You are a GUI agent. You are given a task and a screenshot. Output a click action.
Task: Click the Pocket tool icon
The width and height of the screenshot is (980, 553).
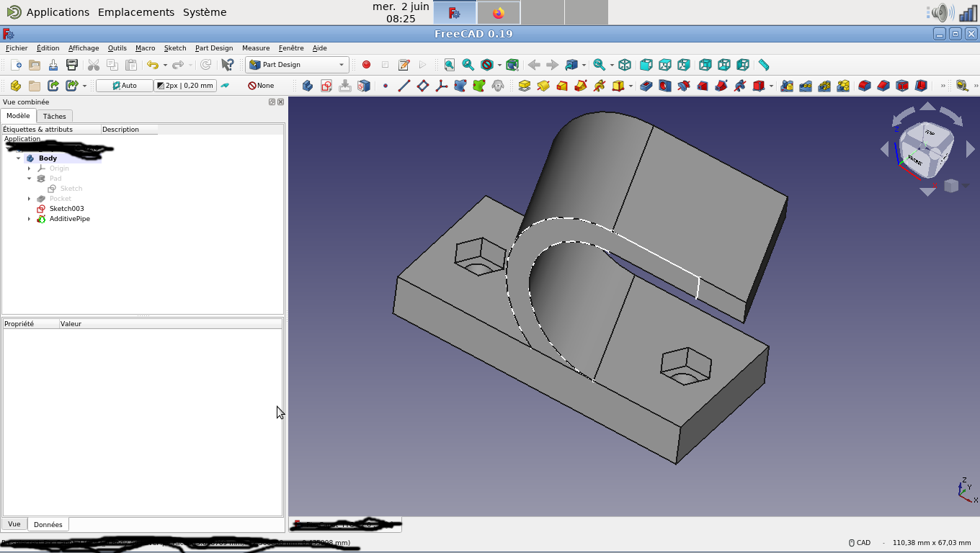point(646,86)
